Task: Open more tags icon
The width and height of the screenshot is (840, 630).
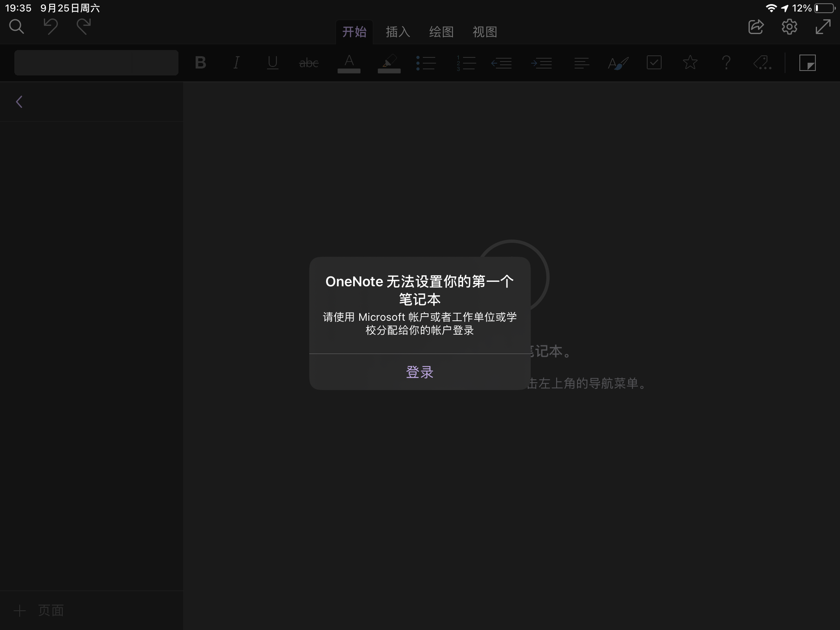Action: pos(762,63)
